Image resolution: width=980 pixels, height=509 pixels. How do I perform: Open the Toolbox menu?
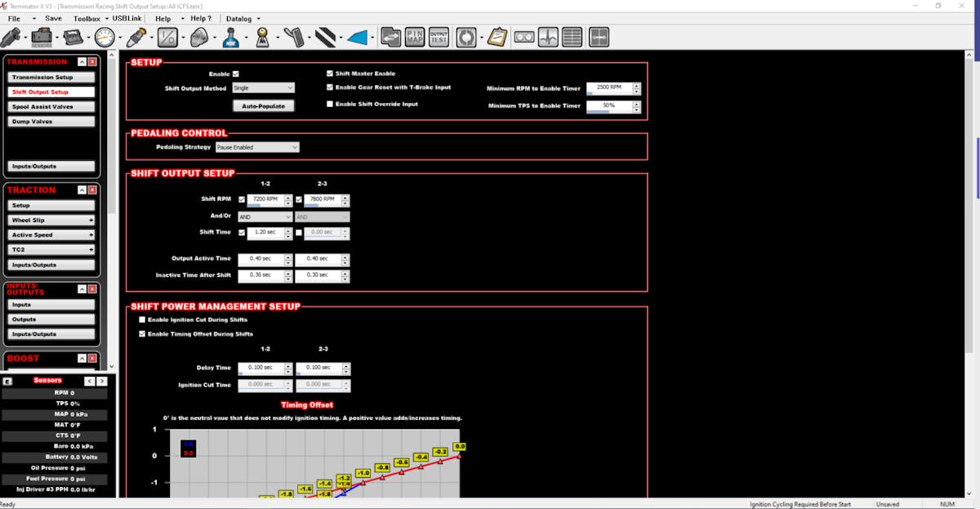(87, 18)
